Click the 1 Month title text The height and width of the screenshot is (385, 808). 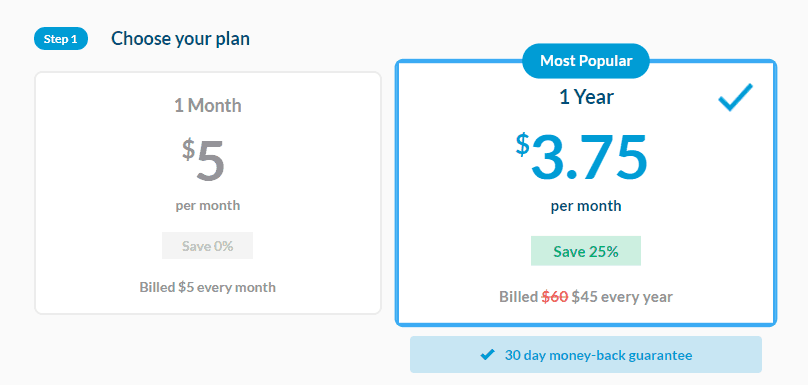pyautogui.click(x=208, y=105)
